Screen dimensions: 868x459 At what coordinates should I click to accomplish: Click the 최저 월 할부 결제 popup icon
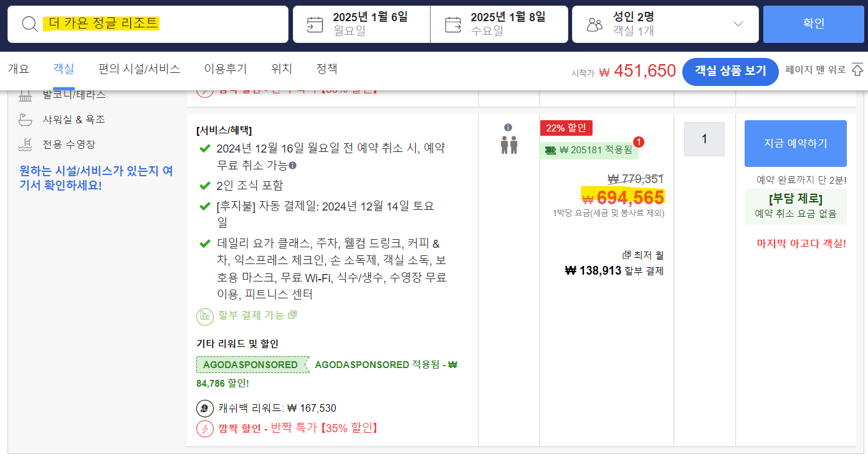point(627,255)
